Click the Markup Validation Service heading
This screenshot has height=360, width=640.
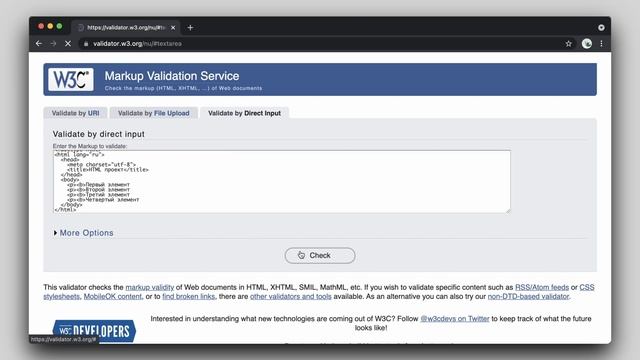[172, 76]
